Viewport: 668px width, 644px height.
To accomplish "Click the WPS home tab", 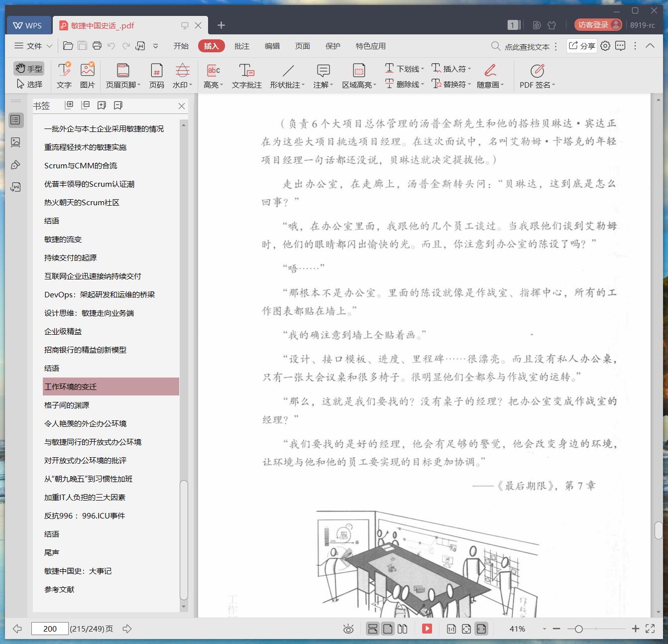I will (x=28, y=25).
